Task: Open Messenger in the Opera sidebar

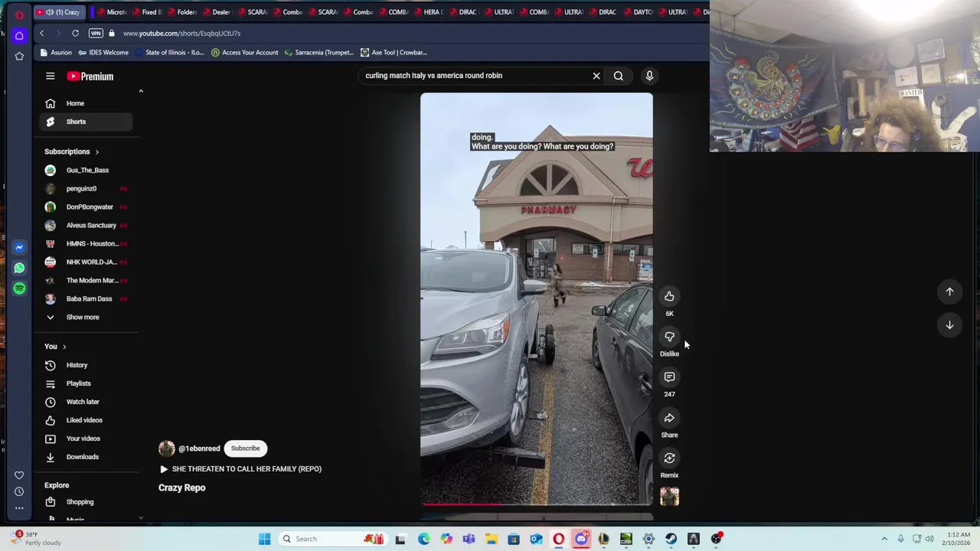Action: pyautogui.click(x=19, y=247)
